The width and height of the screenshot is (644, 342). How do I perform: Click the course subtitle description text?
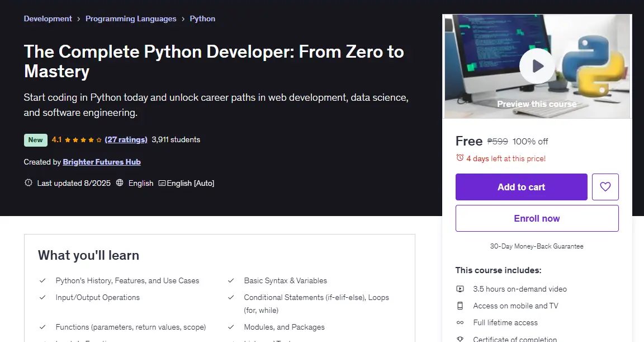point(216,105)
